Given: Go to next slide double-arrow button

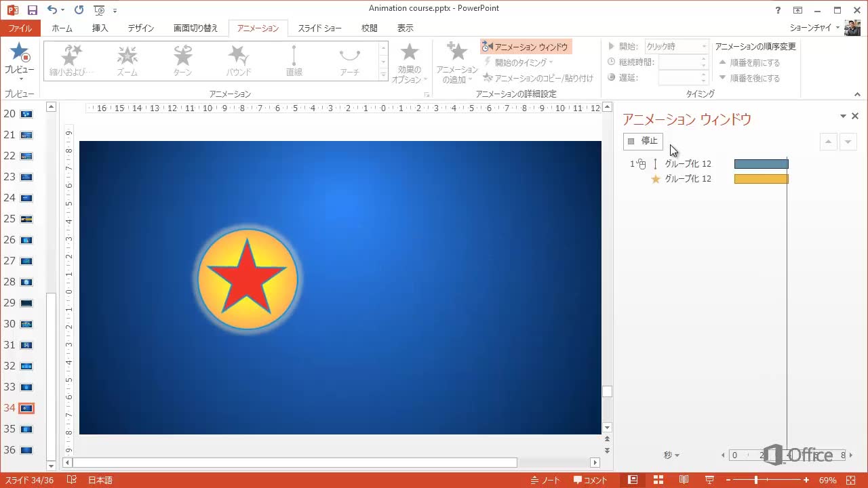Looking at the screenshot, I should pyautogui.click(x=607, y=451).
